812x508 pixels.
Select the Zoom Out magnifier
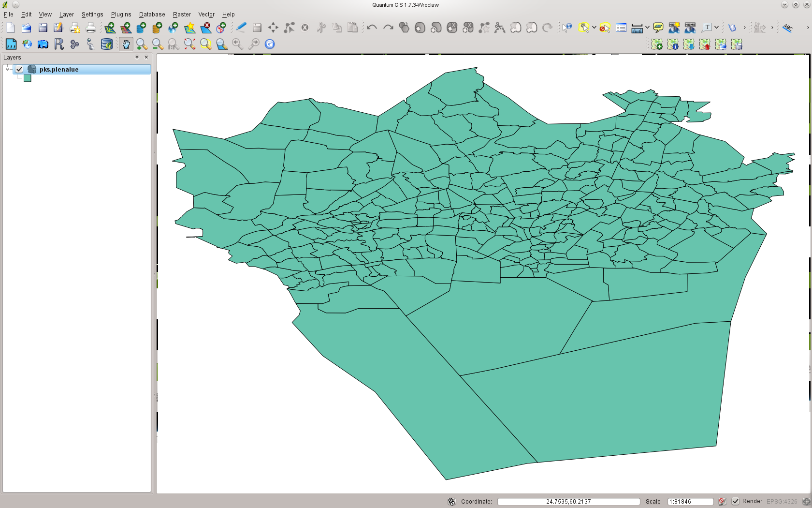(x=158, y=44)
